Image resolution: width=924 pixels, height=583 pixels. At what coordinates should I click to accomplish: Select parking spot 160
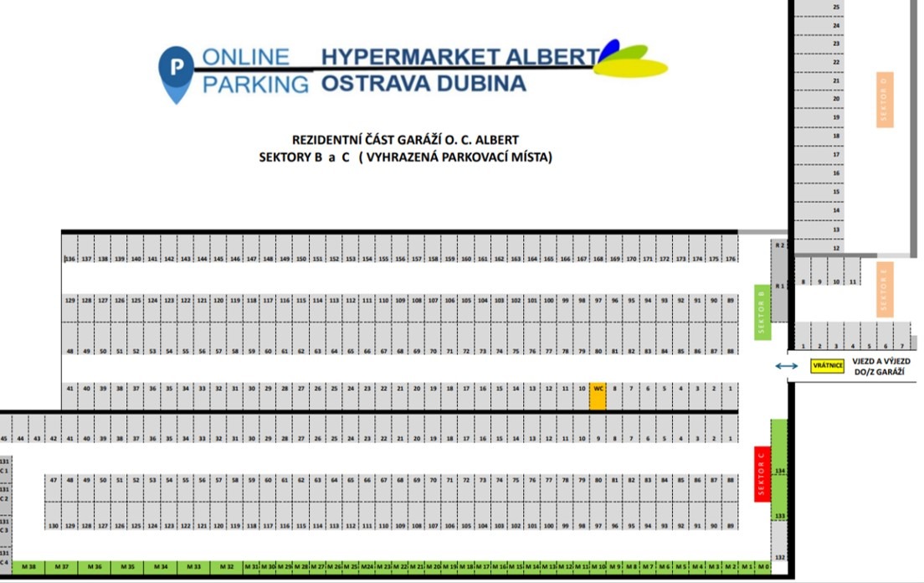coord(466,248)
